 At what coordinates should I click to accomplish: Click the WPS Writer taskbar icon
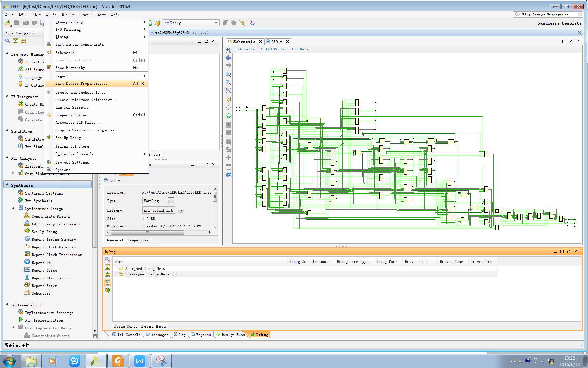pyautogui.click(x=139, y=361)
